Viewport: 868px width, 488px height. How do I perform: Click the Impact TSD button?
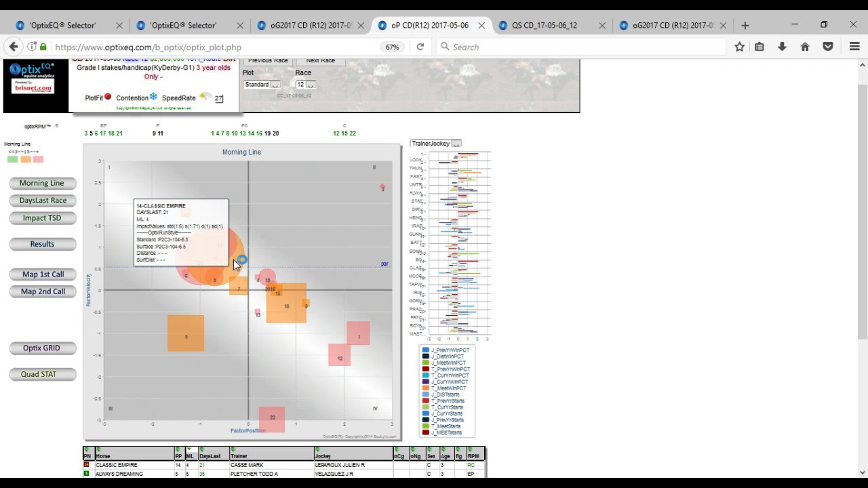click(42, 218)
